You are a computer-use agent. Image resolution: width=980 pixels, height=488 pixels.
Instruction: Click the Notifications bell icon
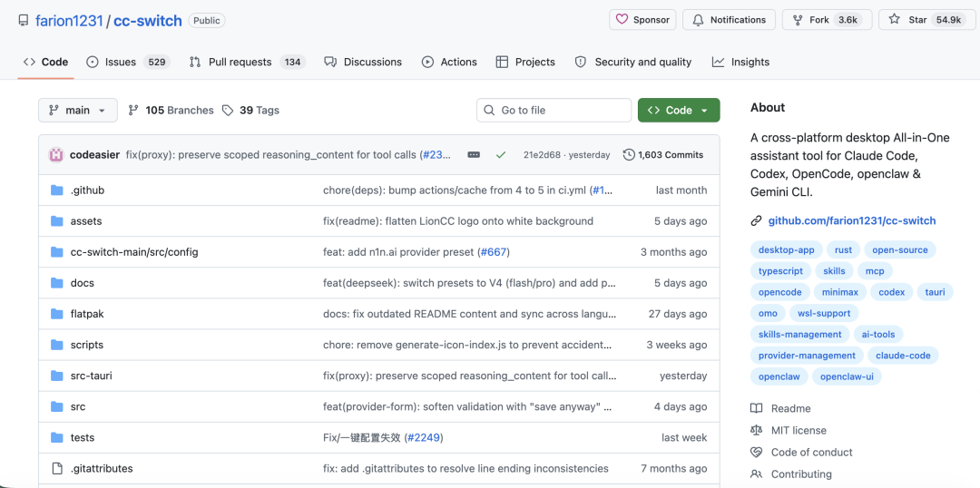[x=698, y=20]
